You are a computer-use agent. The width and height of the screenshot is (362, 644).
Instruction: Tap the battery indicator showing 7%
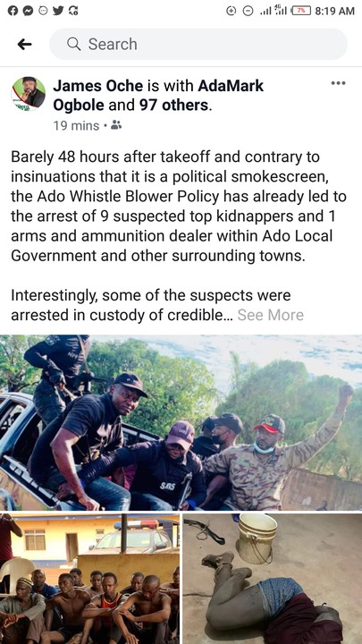pos(301,11)
